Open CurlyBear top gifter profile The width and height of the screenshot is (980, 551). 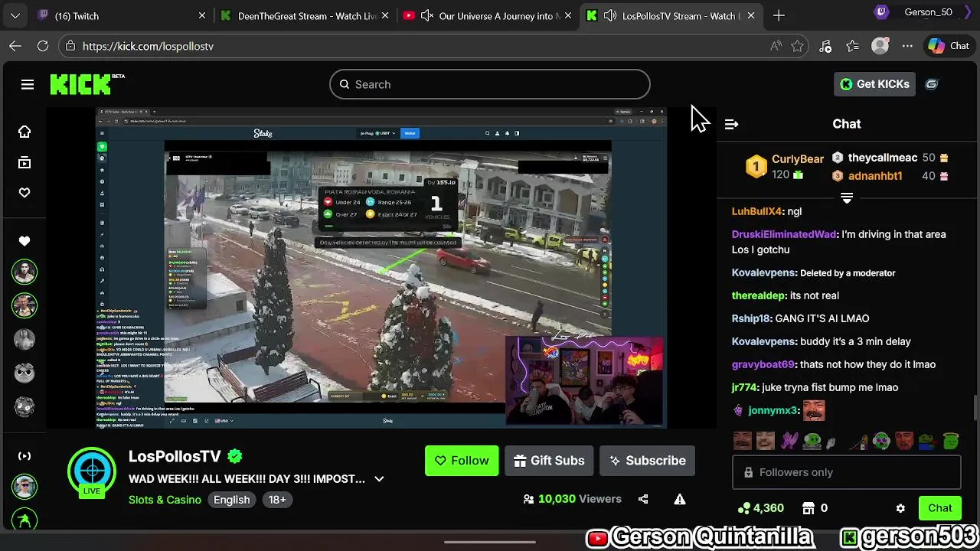798,159
